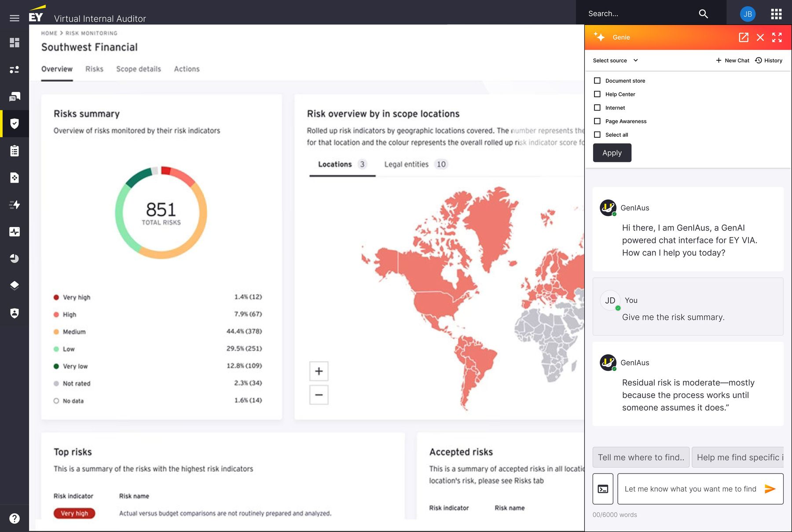This screenshot has height=532, width=792.
Task: Check the Help Center source
Action: pyautogui.click(x=597, y=94)
